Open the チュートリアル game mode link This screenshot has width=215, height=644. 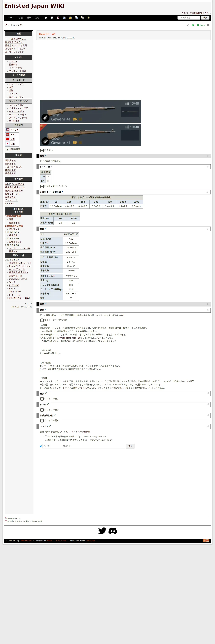[17, 84]
